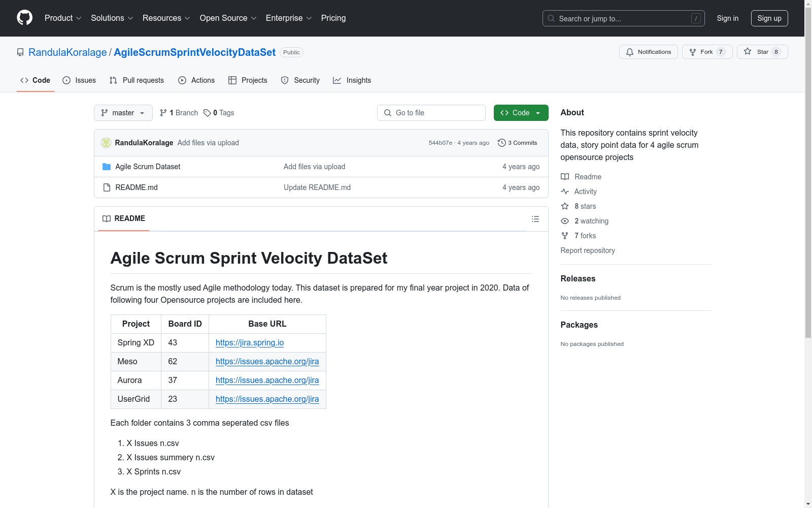Open the Packages section heading
Image resolution: width=812 pixels, height=508 pixels.
(579, 325)
